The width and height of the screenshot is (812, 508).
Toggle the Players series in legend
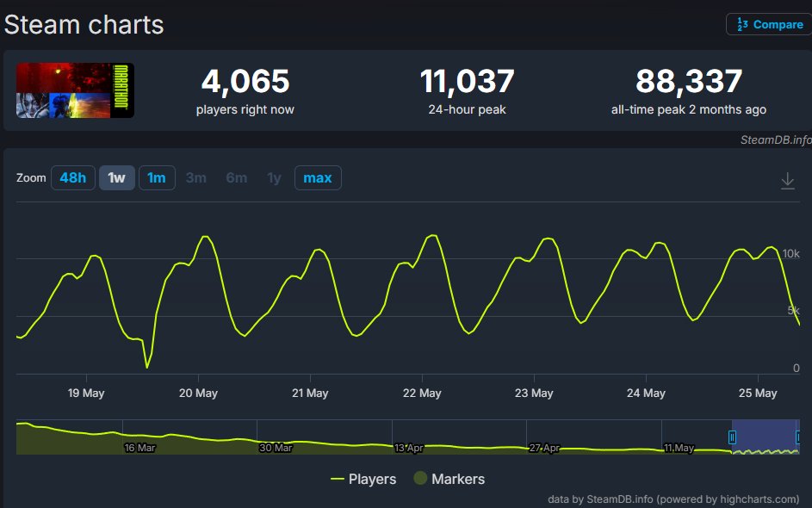tap(363, 479)
